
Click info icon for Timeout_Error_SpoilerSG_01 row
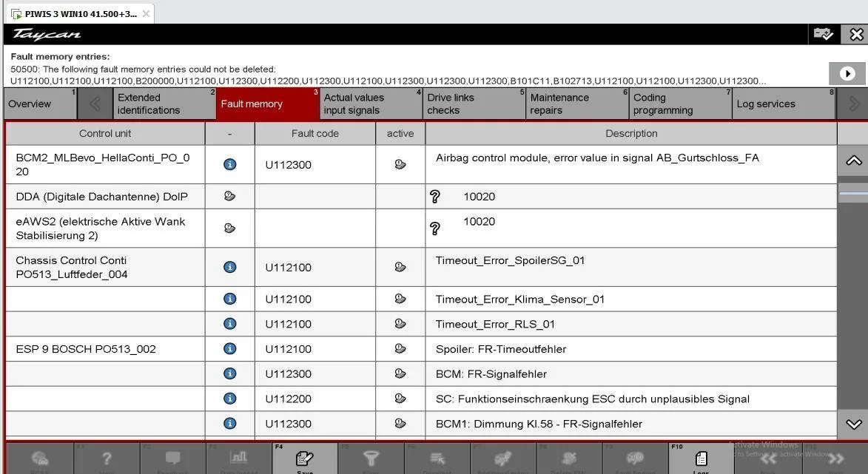click(x=229, y=267)
